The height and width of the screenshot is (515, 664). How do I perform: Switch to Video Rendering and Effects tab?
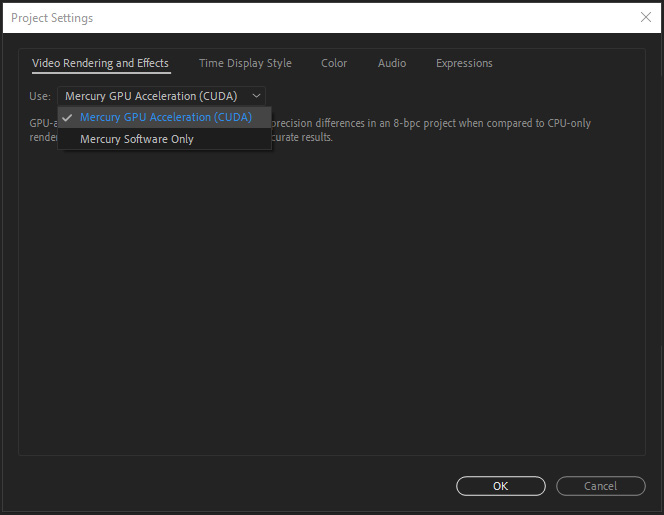pyautogui.click(x=100, y=63)
